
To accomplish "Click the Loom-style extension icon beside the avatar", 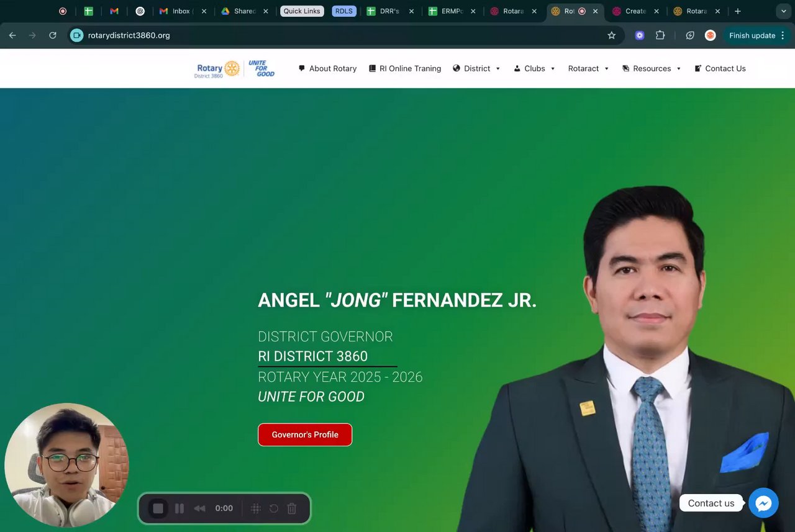I will 690,35.
